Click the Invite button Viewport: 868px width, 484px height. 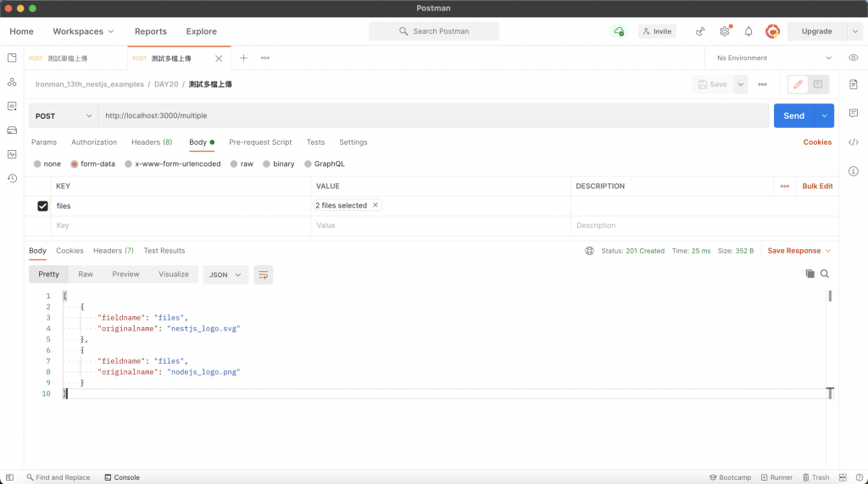(657, 31)
